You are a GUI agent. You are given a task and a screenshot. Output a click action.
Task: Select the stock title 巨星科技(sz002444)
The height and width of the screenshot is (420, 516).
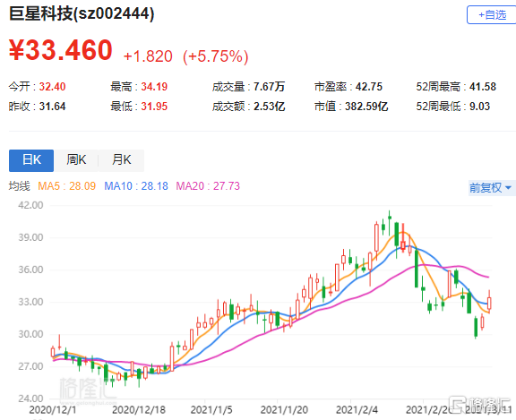(x=82, y=14)
